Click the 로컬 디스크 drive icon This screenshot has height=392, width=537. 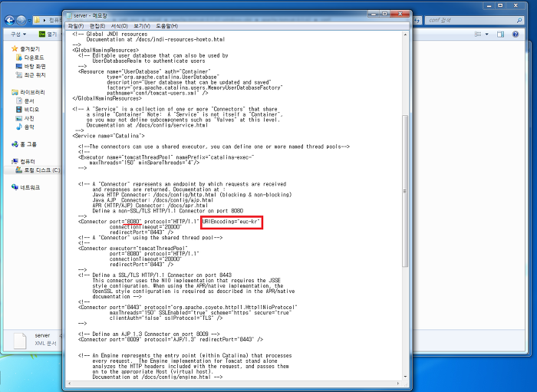(x=19, y=170)
